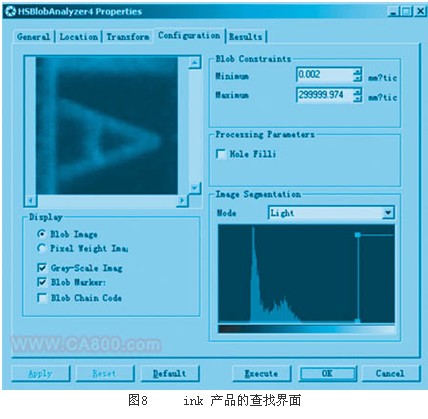Viewport: 428px width, 419px height.
Task: Click the image preview scroll-up arrow
Action: click(x=195, y=62)
